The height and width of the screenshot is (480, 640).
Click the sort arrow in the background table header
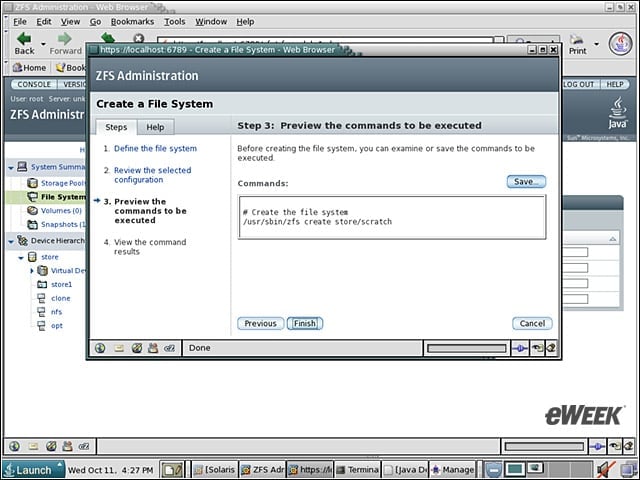pyautogui.click(x=612, y=239)
